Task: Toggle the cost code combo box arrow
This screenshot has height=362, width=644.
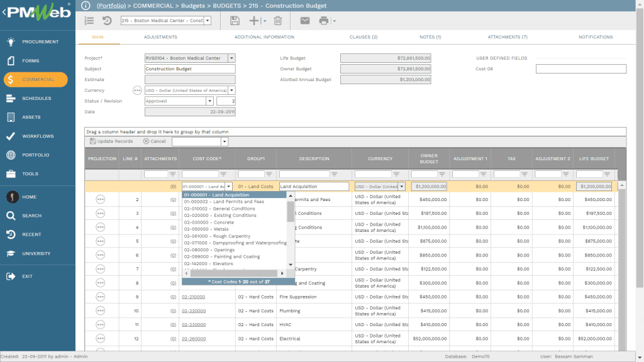Action: click(229, 186)
